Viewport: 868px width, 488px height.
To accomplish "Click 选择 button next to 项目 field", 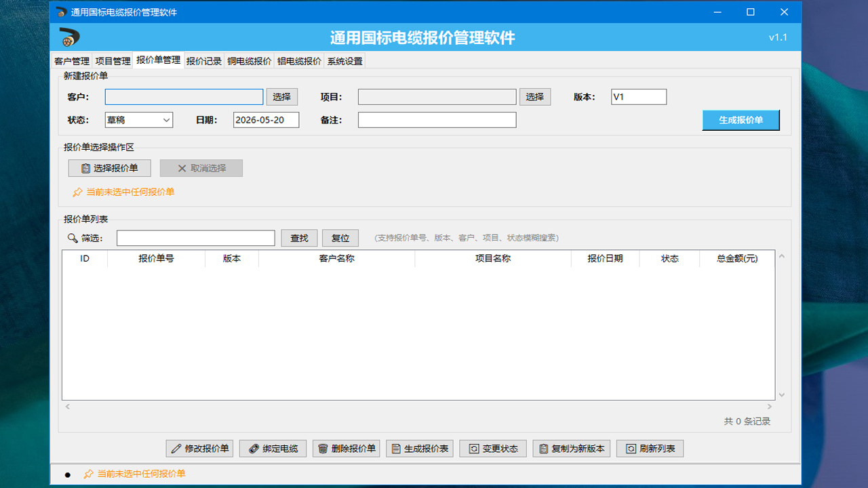I will (535, 97).
